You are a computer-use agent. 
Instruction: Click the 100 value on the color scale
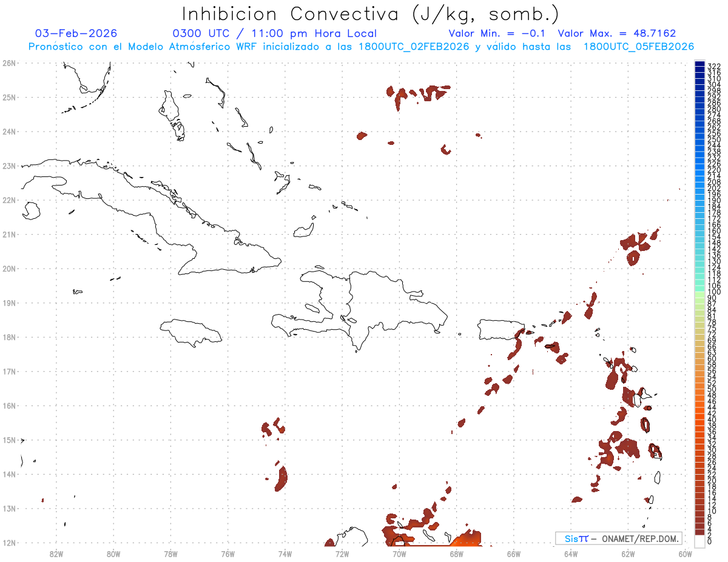click(x=714, y=292)
